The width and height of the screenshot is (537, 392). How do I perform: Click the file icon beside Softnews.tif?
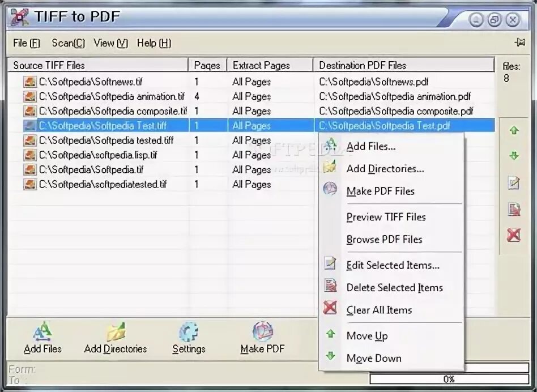[30, 82]
